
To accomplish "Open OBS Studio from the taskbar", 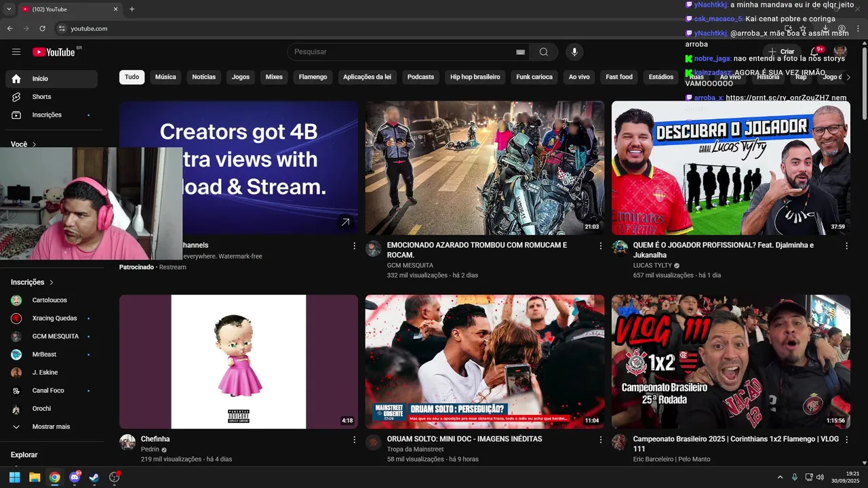I will coord(115,477).
